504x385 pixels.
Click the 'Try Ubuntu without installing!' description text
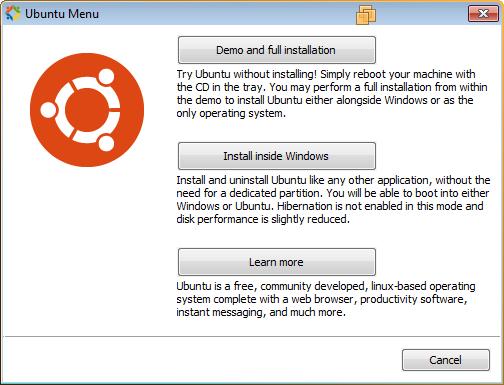pos(332,94)
